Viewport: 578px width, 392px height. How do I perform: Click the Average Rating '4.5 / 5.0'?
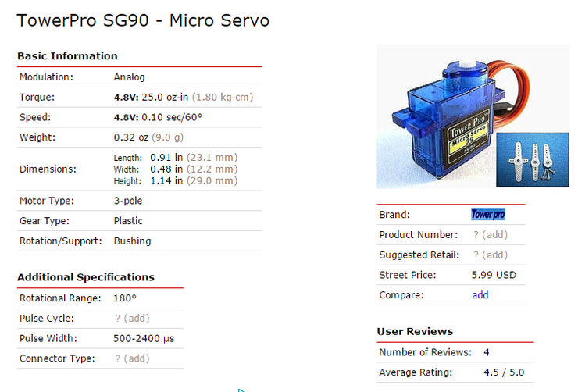point(504,372)
